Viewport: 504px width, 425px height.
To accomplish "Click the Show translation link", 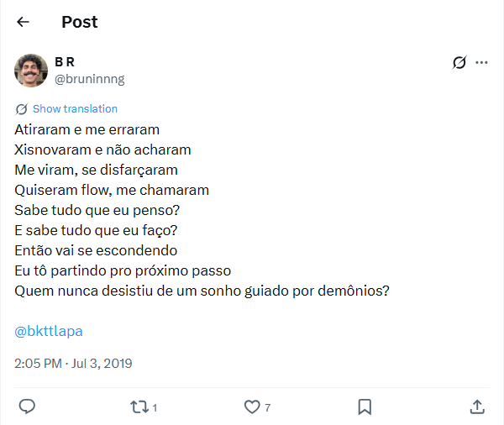I will [75, 109].
